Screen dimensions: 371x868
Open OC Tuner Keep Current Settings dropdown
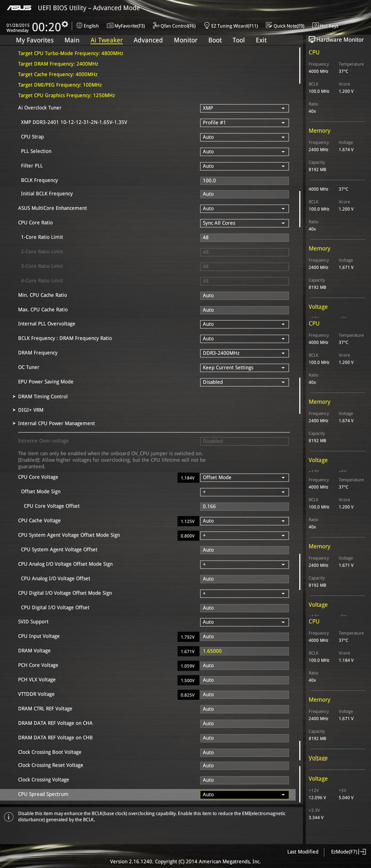pyautogui.click(x=245, y=368)
